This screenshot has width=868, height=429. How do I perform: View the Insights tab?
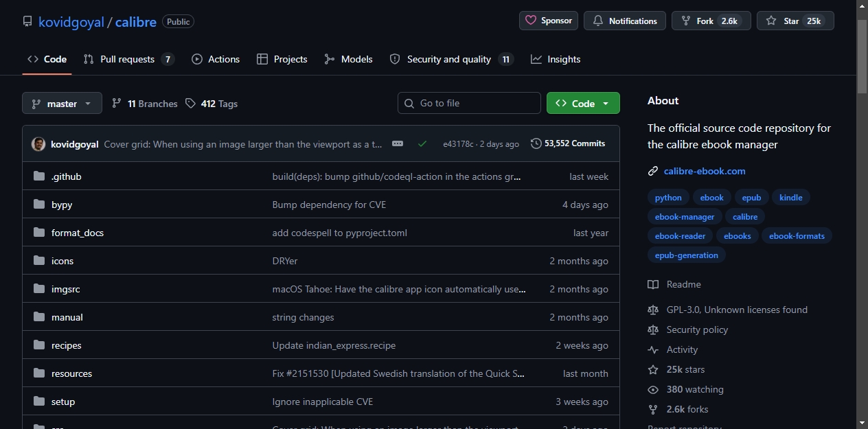(556, 59)
